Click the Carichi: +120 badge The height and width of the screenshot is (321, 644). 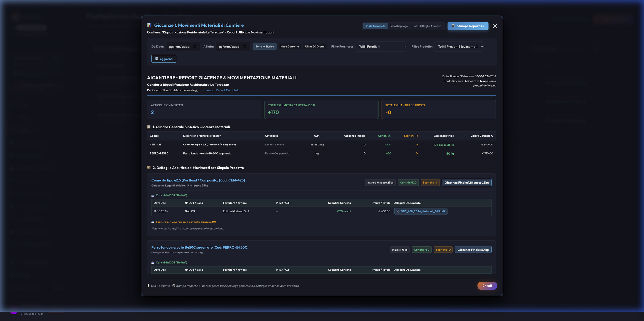coord(408,183)
